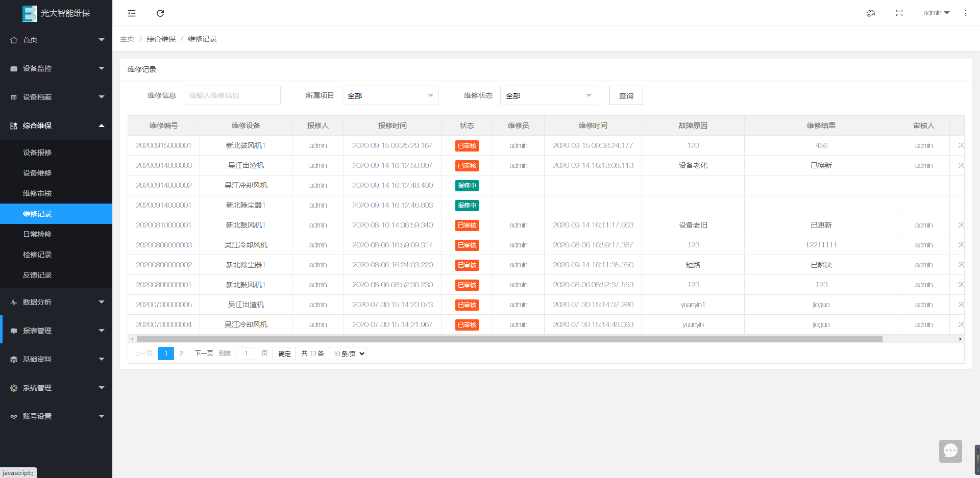Open the 日常检修 menu item
The width and height of the screenshot is (980, 478).
56,234
